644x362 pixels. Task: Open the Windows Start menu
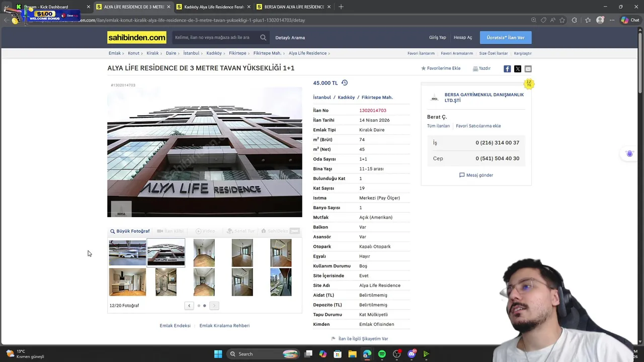218,354
